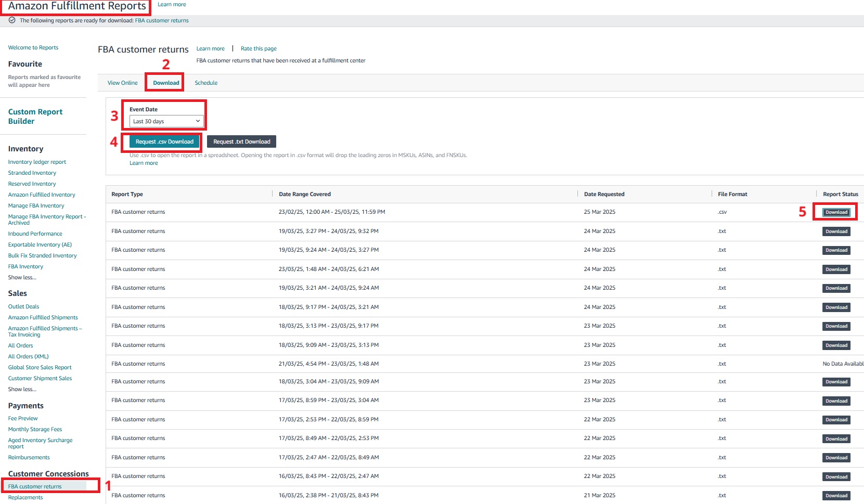Click Request .csv Download button
The image size is (864, 504).
[x=164, y=141]
